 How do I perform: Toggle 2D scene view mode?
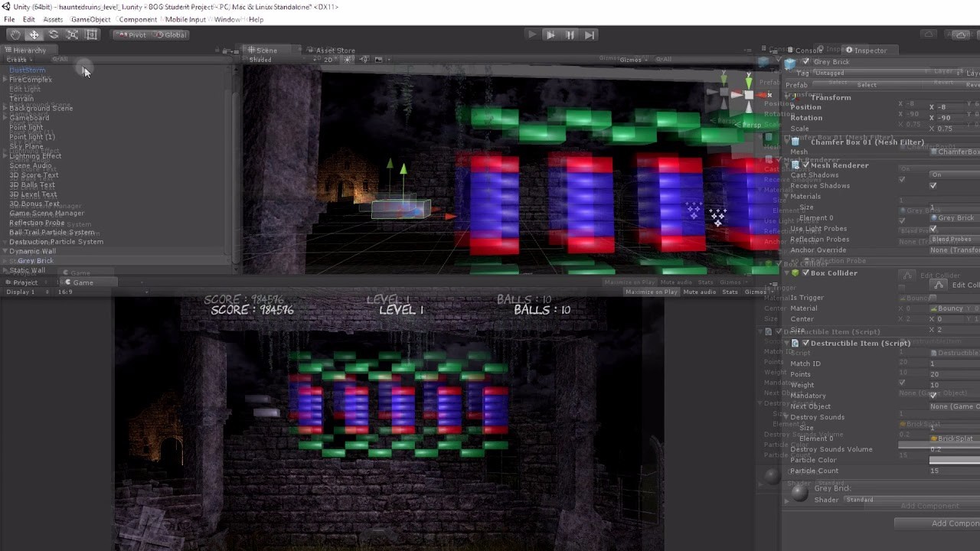click(x=329, y=60)
